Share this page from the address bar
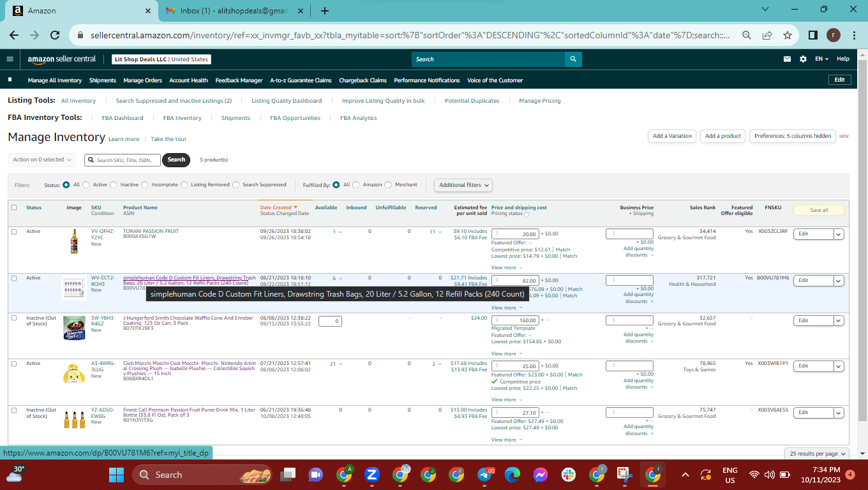This screenshot has height=490, width=868. [767, 36]
